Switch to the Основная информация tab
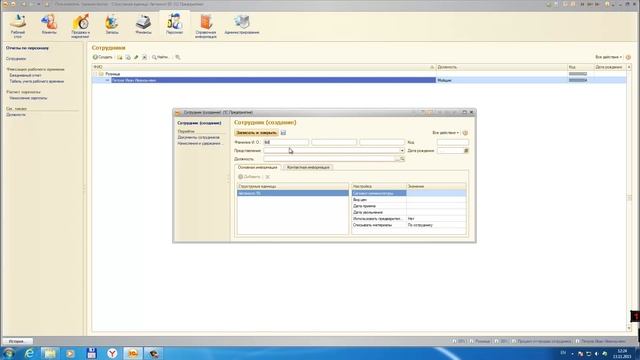 [x=257, y=167]
